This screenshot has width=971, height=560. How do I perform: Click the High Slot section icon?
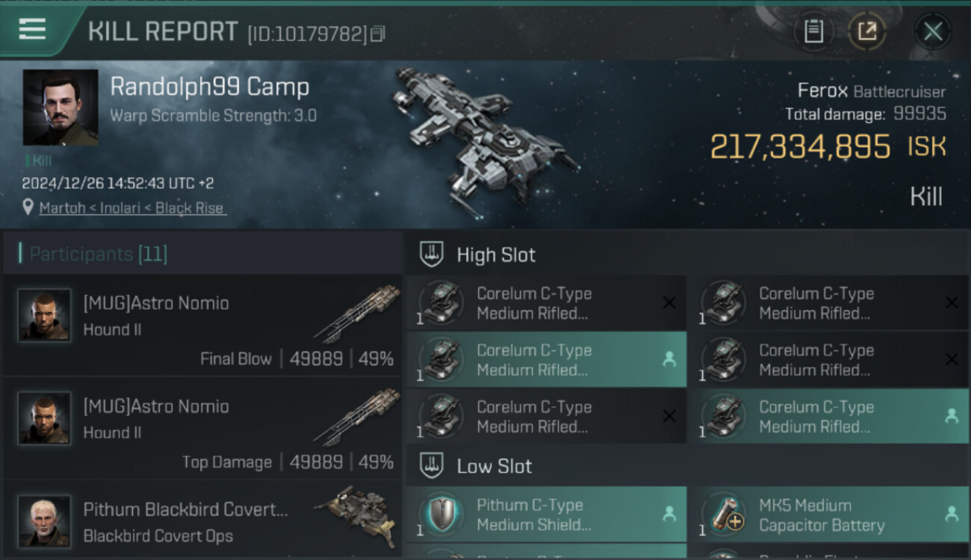pyautogui.click(x=432, y=255)
